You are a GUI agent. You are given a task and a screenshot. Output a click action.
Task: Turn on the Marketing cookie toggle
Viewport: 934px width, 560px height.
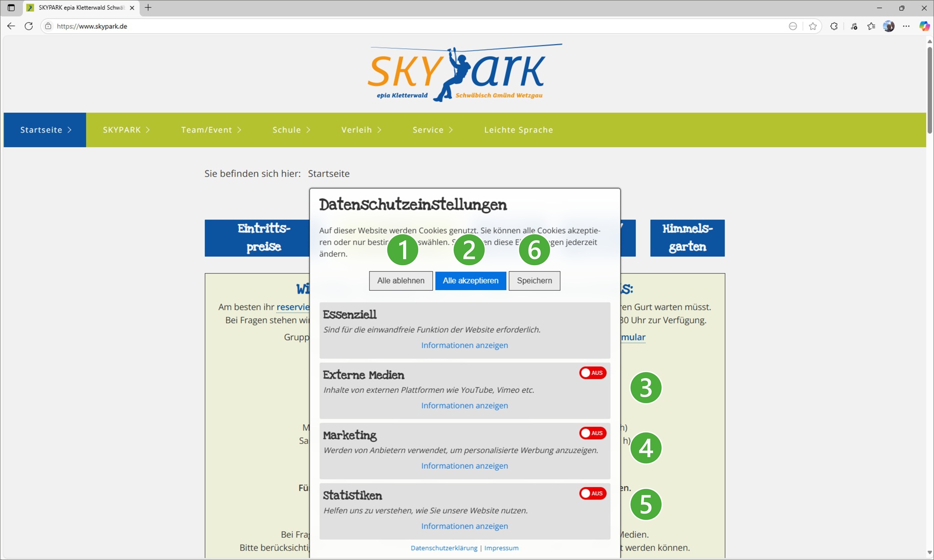coord(592,433)
